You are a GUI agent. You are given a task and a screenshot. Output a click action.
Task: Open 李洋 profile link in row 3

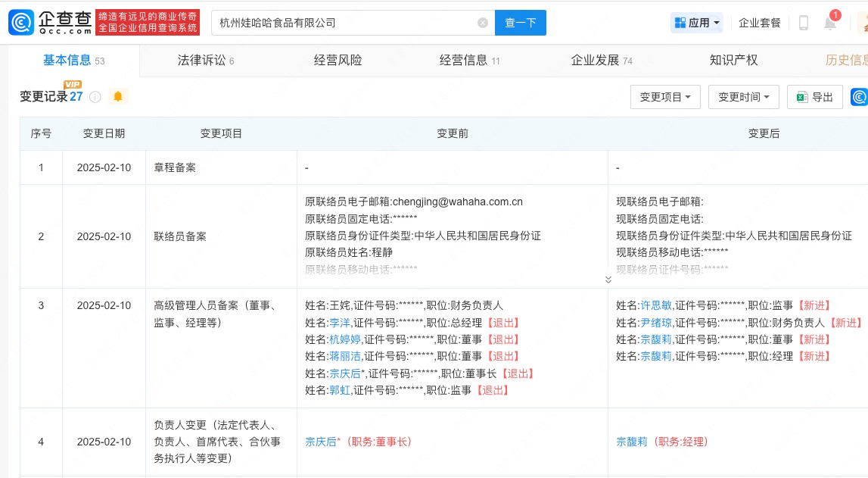(340, 323)
